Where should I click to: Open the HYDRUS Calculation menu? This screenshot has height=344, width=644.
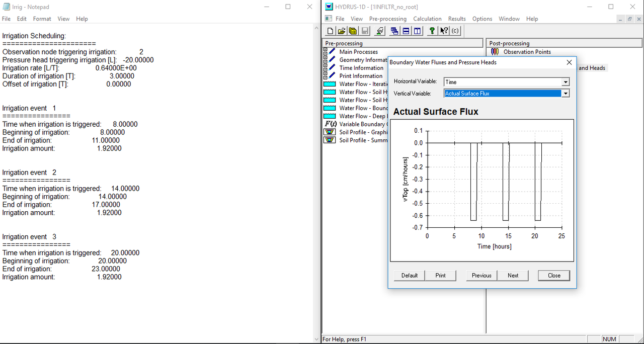click(428, 19)
